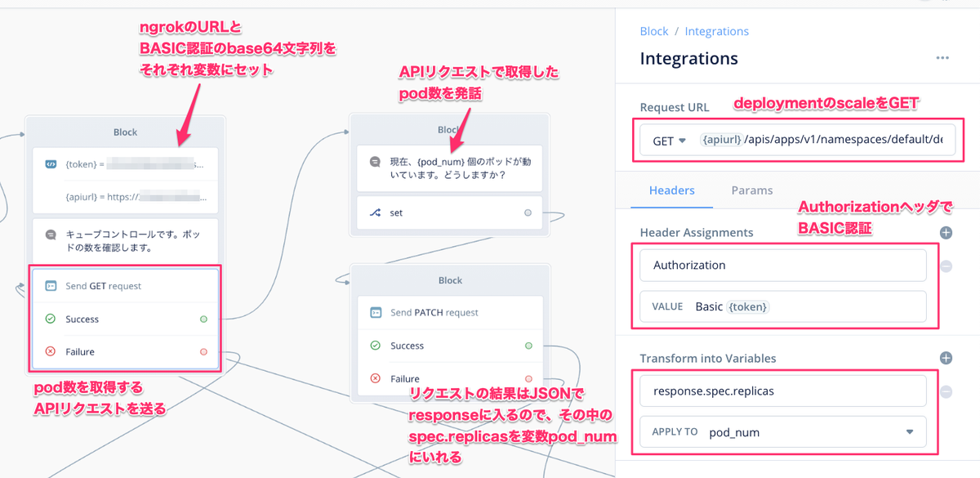This screenshot has height=478, width=980.
Task: Switch to the Params tab
Action: click(752, 190)
